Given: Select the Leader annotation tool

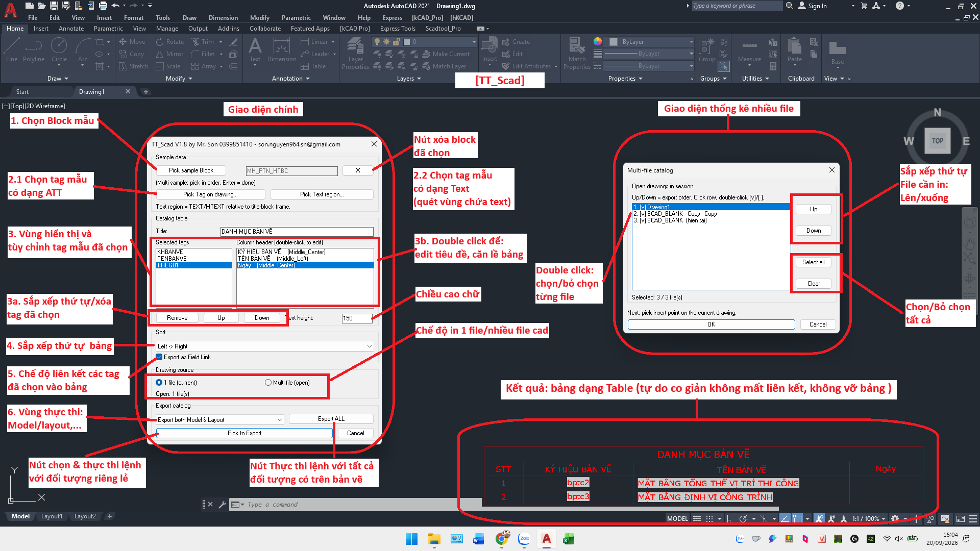Looking at the screenshot, I should click(315, 54).
